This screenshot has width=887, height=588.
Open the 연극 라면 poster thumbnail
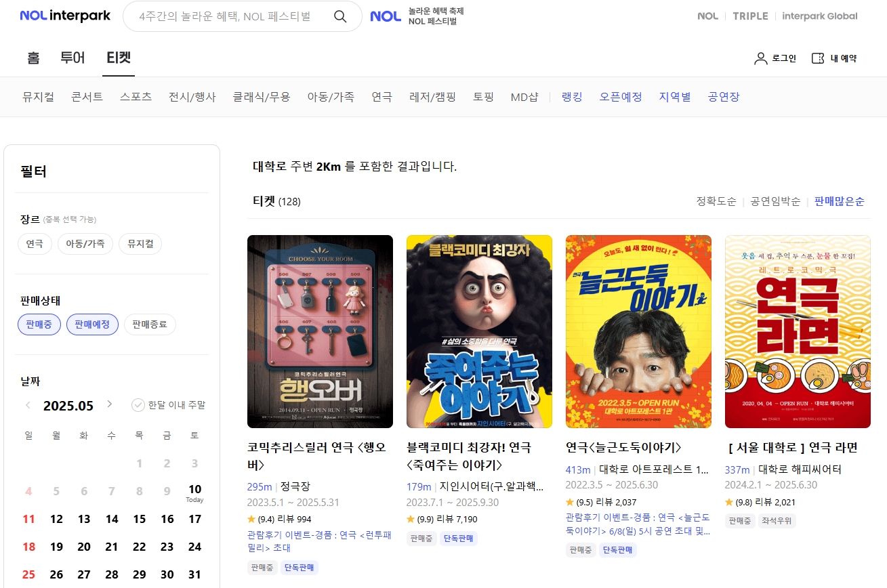tap(798, 331)
